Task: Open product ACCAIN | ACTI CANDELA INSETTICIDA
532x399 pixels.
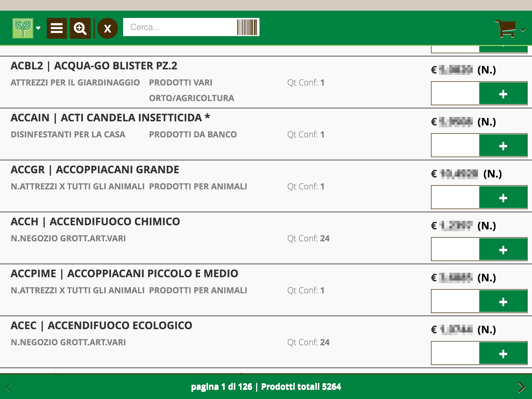Action: click(110, 118)
